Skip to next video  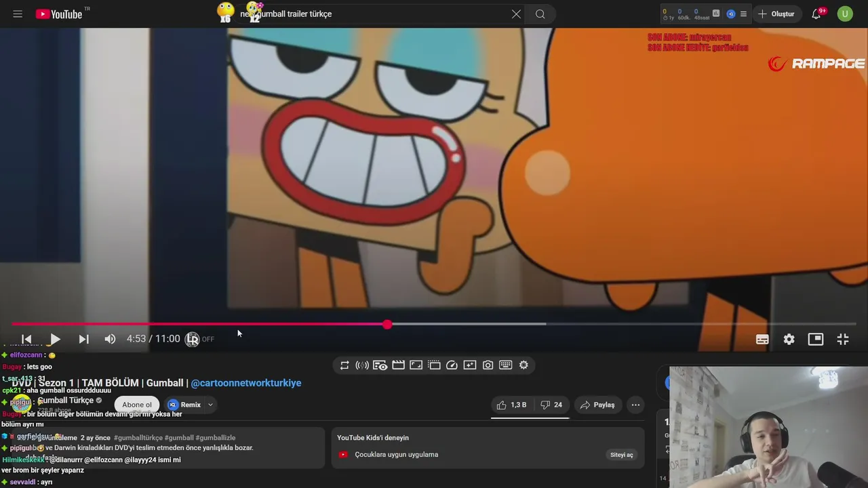[x=83, y=339]
